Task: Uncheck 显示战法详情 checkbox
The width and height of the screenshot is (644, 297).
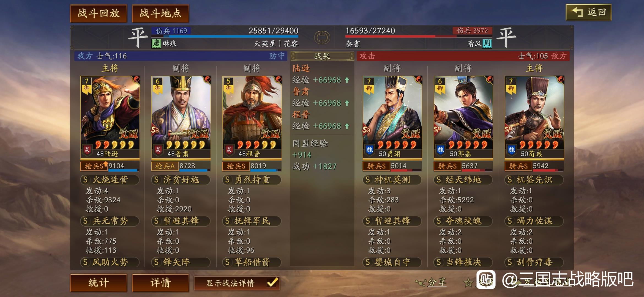Action: [x=272, y=283]
